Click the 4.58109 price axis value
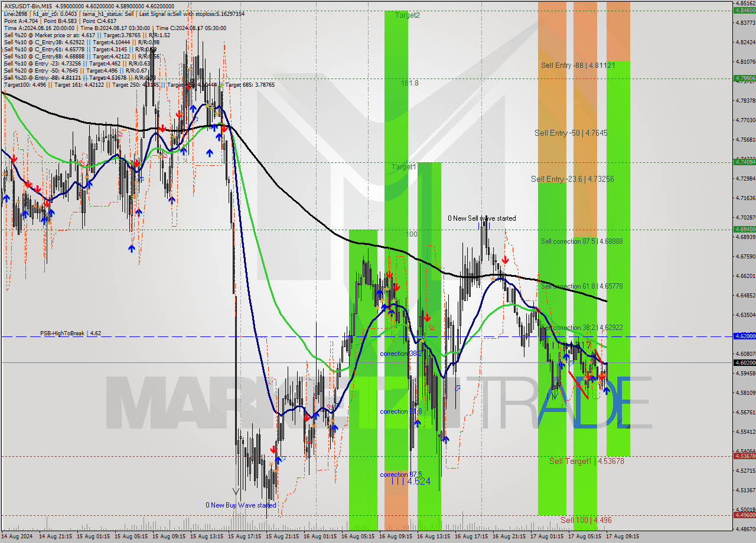The height and width of the screenshot is (543, 756). pyautogui.click(x=745, y=392)
